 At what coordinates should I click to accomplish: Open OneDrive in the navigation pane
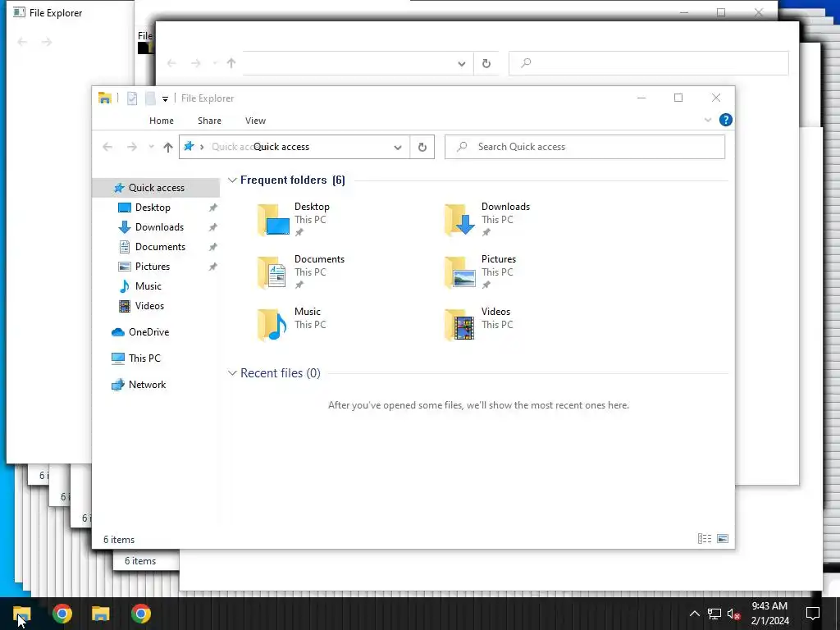[148, 332]
